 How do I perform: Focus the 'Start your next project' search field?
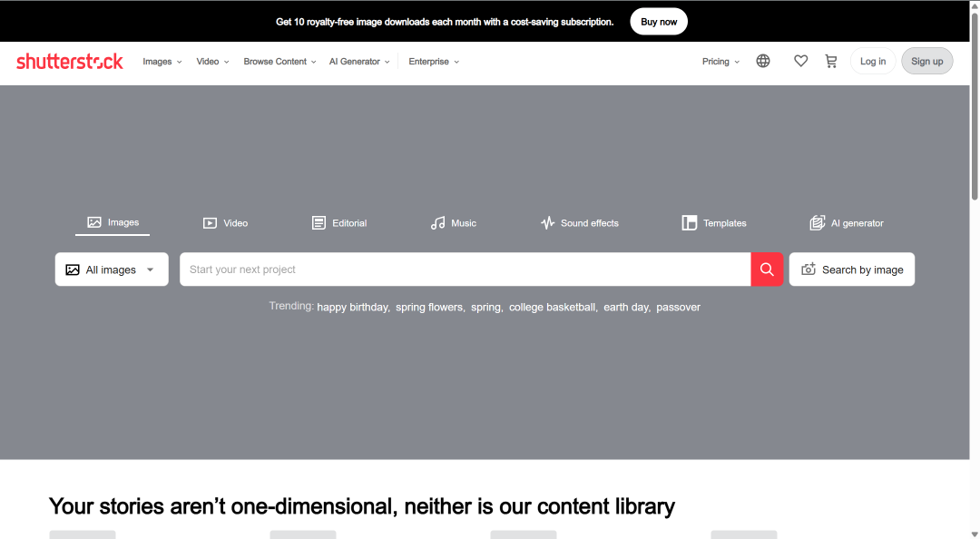(x=465, y=269)
